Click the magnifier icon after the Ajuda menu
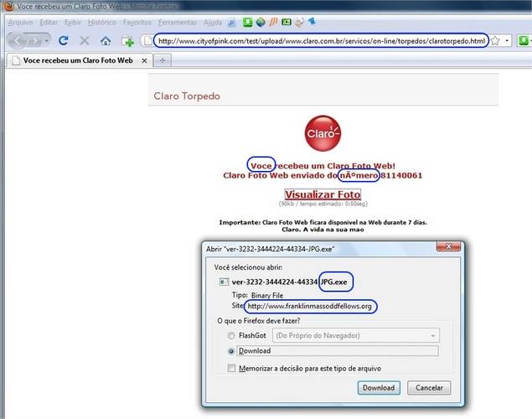 [232, 23]
